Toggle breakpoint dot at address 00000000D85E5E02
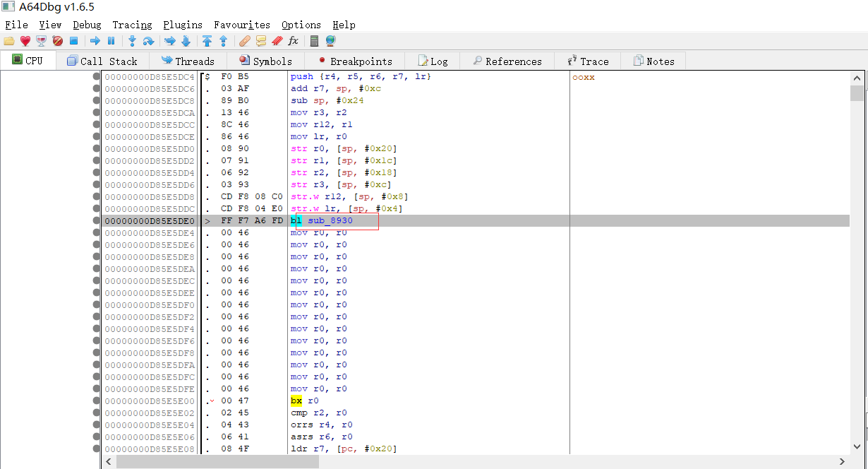Image resolution: width=868 pixels, height=469 pixels. [x=97, y=413]
